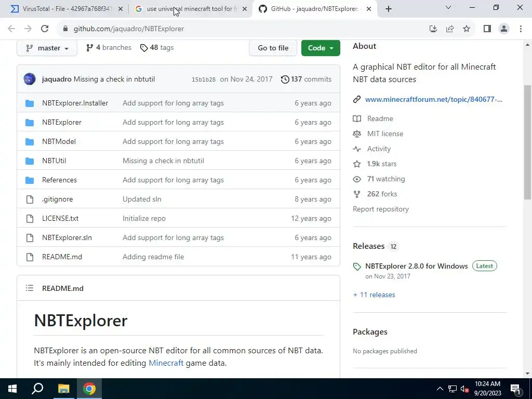Open the LICENSE.txt file
The image size is (532, 399).
[60, 219]
